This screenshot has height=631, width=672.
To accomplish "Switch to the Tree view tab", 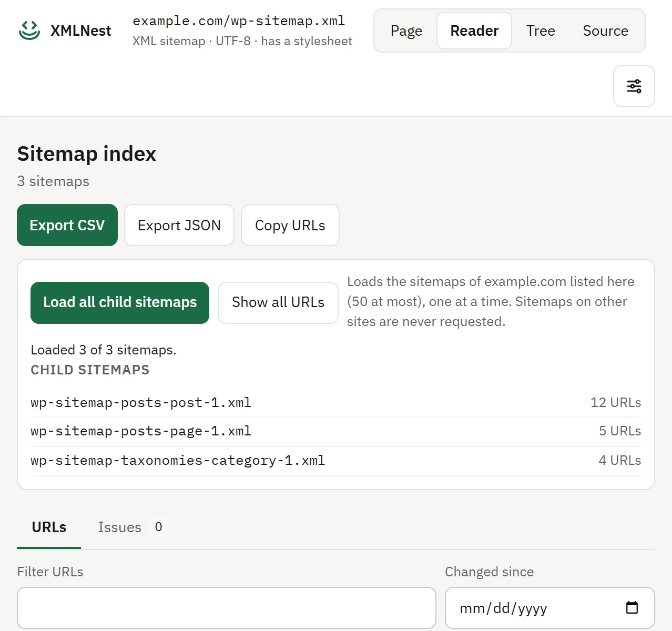I will [x=541, y=30].
